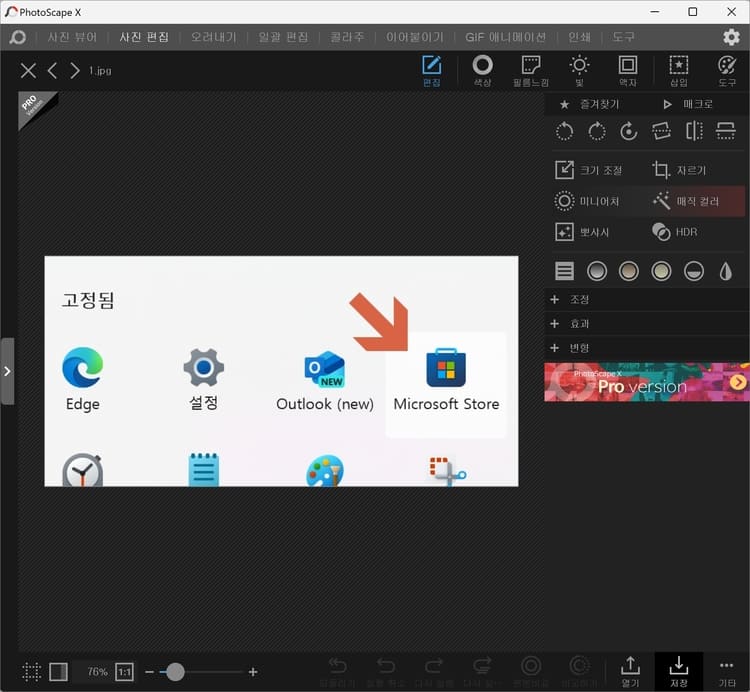Toggle the split compare view icon
This screenshot has width=750, height=692.
pyautogui.click(x=58, y=672)
